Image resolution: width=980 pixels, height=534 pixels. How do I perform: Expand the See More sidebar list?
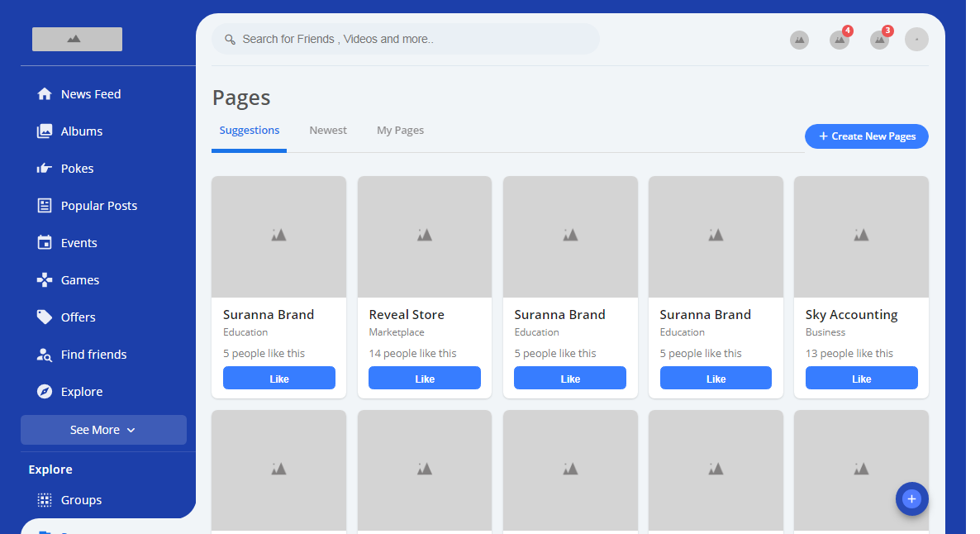pyautogui.click(x=103, y=430)
